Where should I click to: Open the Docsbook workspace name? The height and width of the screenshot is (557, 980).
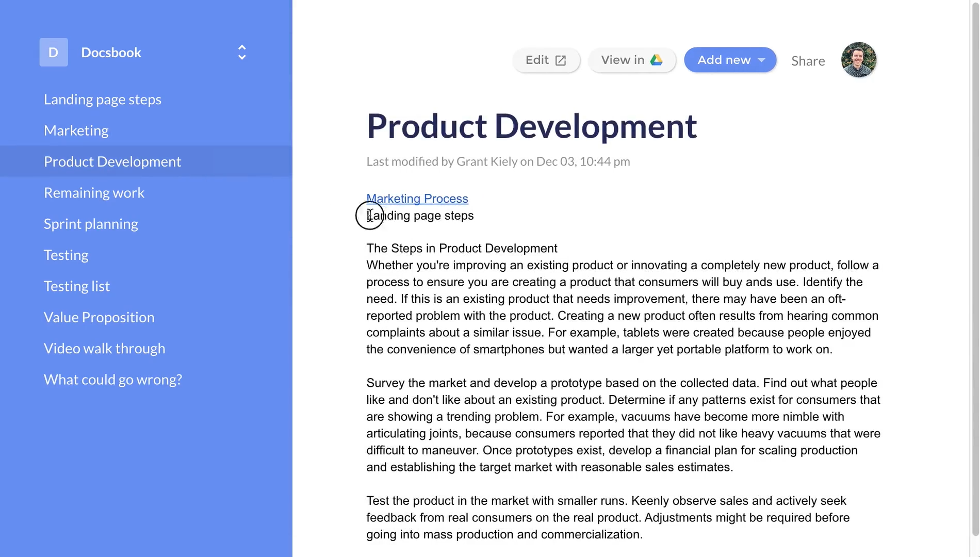(111, 52)
